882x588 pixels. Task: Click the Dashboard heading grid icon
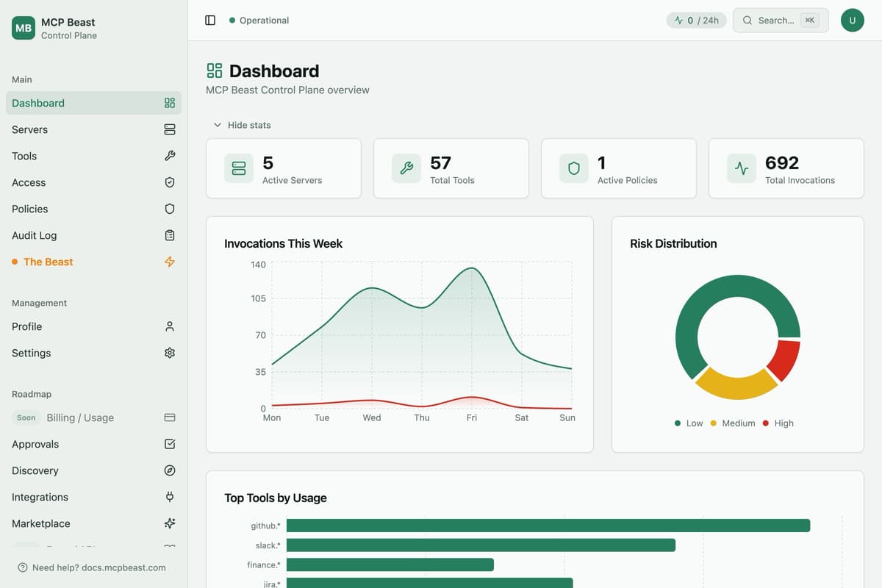[215, 71]
